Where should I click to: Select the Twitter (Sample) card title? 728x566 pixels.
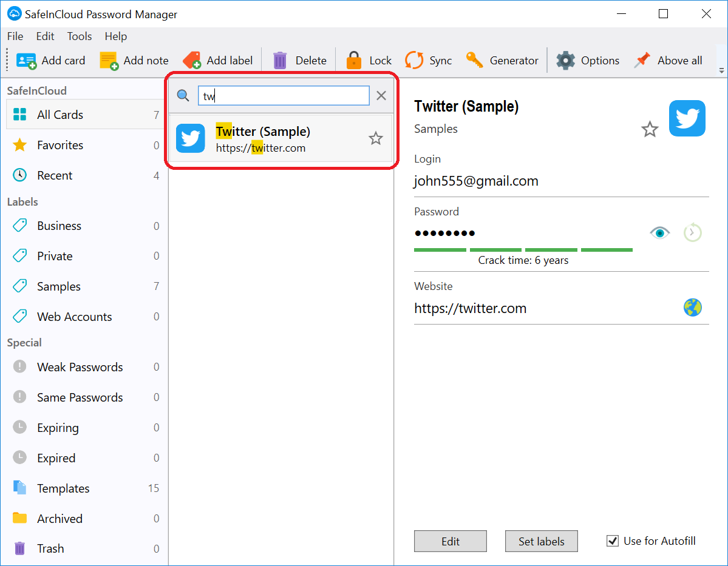tap(263, 131)
